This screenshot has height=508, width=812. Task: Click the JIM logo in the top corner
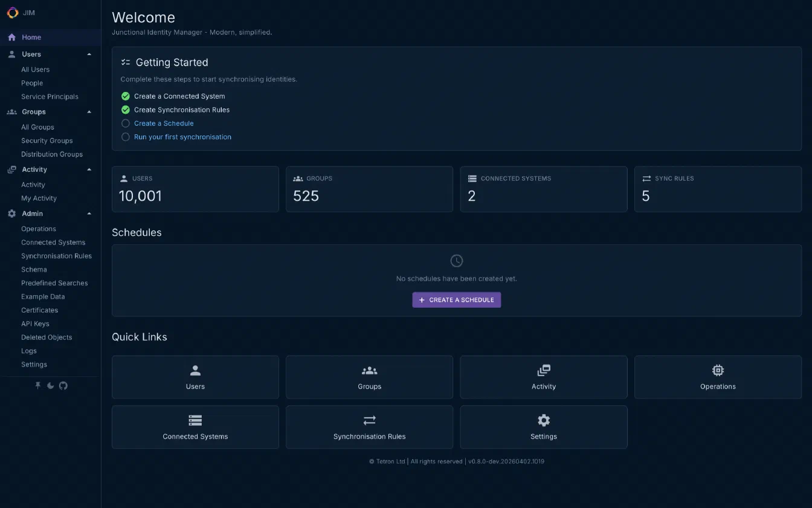(13, 13)
